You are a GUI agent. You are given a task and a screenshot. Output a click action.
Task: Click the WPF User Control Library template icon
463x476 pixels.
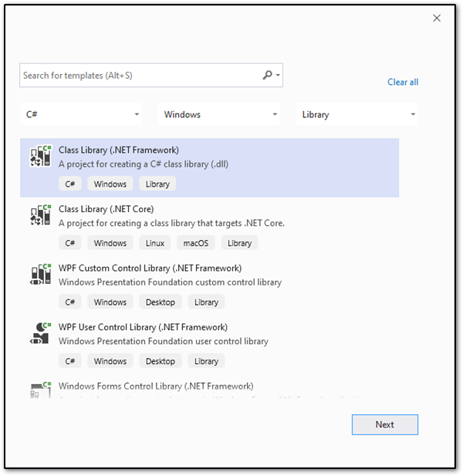[41, 333]
